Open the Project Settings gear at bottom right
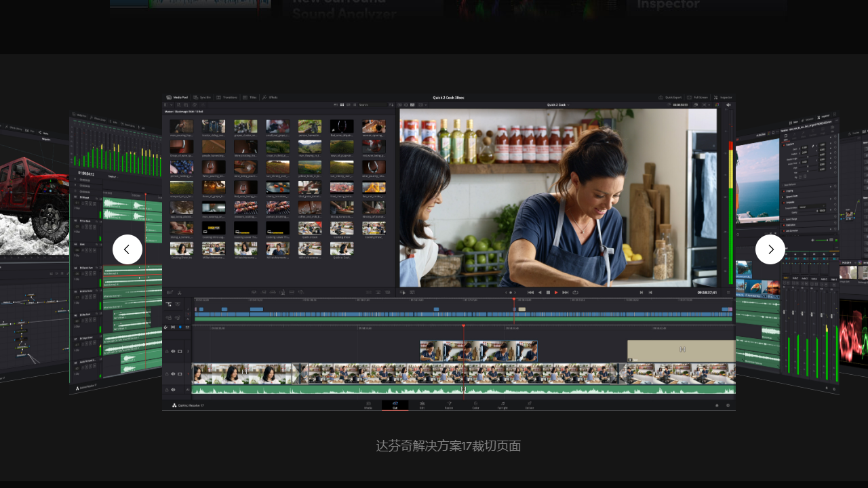This screenshot has width=868, height=488. (728, 405)
